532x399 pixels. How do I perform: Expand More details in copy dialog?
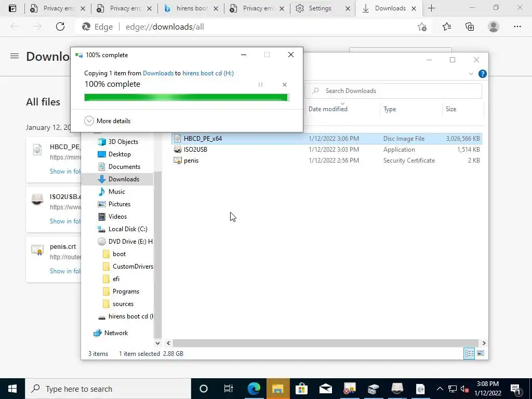(x=107, y=121)
